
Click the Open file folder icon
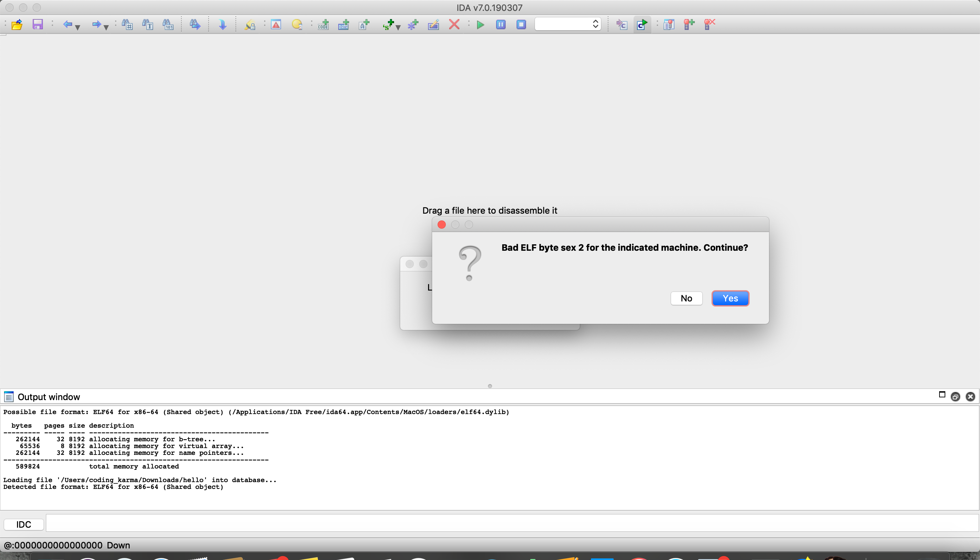pyautogui.click(x=17, y=25)
